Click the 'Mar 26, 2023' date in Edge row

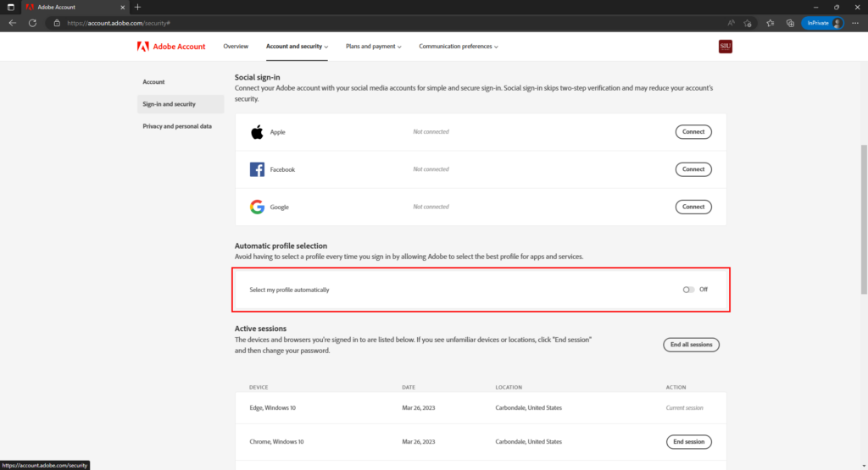pyautogui.click(x=419, y=408)
